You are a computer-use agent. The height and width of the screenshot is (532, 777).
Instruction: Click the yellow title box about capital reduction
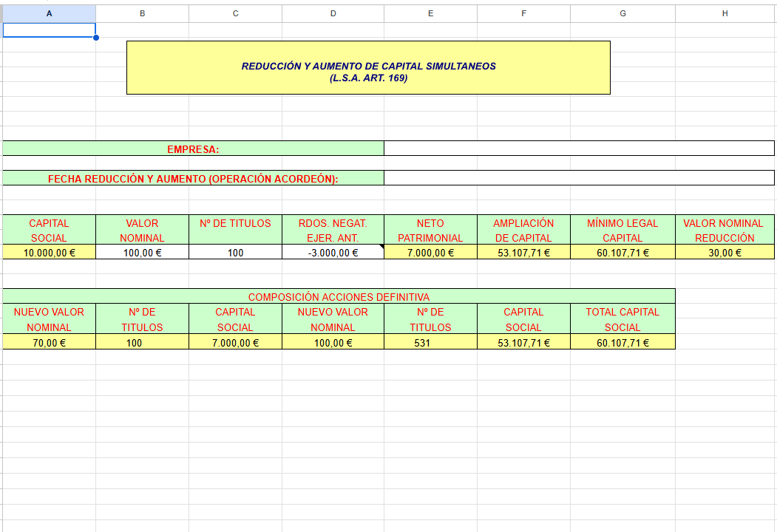[x=368, y=67]
